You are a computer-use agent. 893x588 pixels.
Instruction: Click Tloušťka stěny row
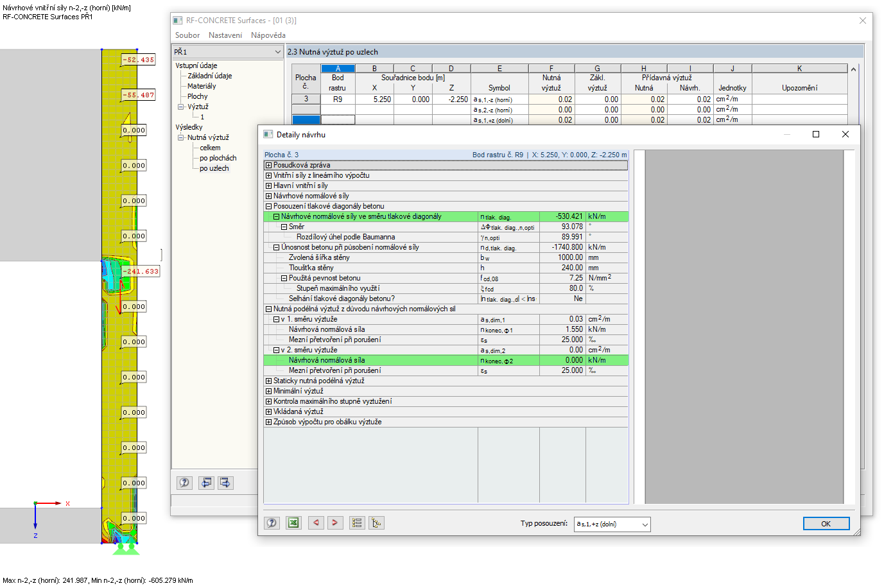pyautogui.click(x=446, y=268)
